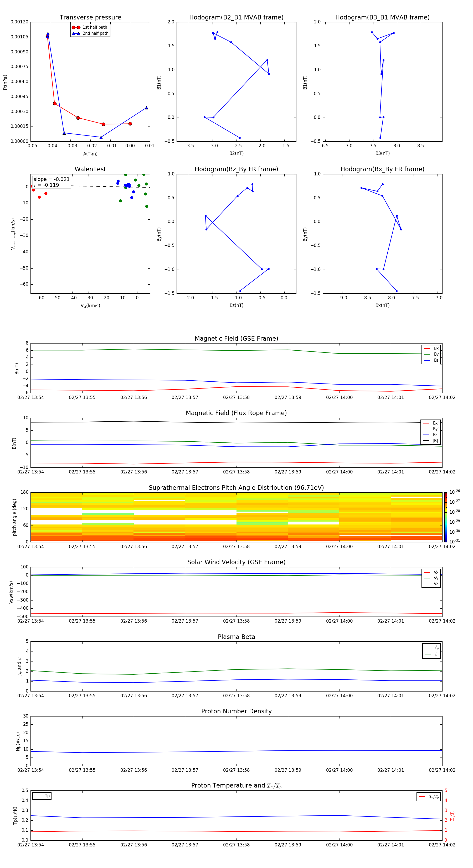Click the 'Hodogram(Bx_By FR frame)' title
The width and height of the screenshot is (473, 868).
click(x=382, y=169)
